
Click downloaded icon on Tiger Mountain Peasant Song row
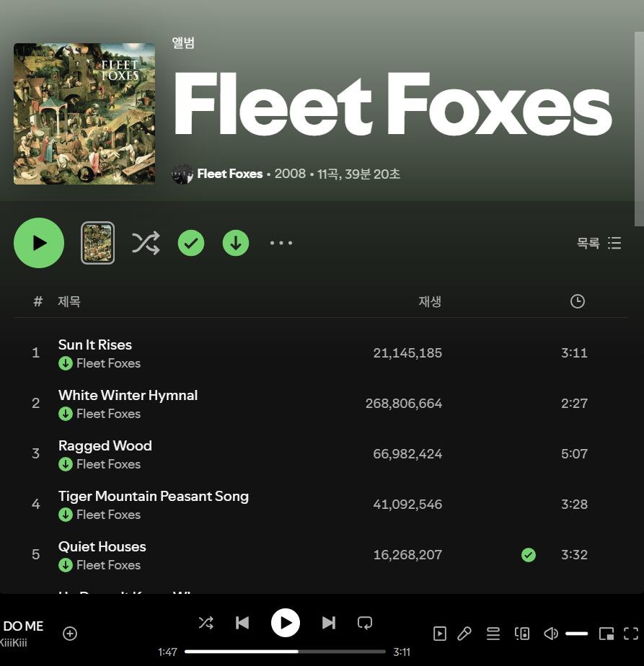(66, 515)
